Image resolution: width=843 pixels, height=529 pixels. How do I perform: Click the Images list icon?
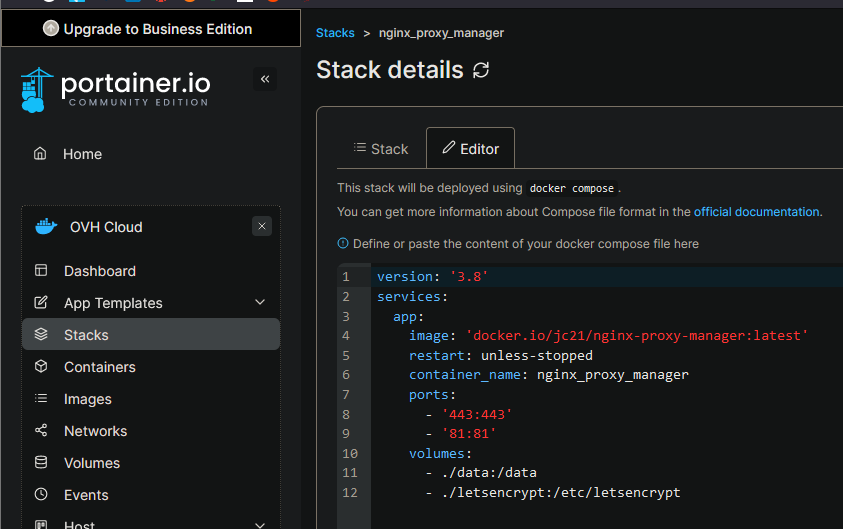click(x=41, y=399)
